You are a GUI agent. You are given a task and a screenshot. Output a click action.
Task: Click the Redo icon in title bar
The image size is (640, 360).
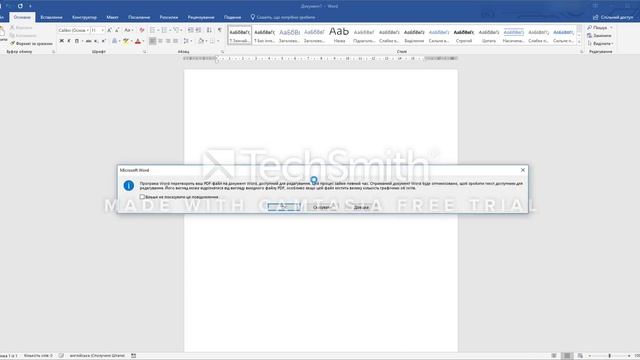20,6
